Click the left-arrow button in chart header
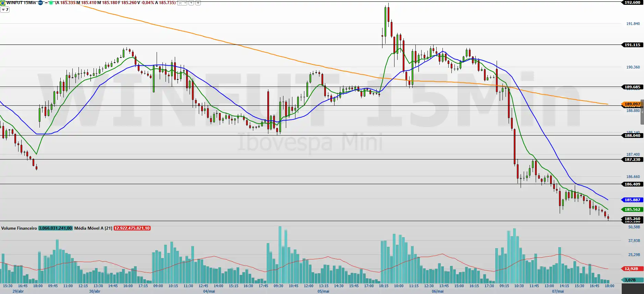644x294 pixels. (191, 3)
